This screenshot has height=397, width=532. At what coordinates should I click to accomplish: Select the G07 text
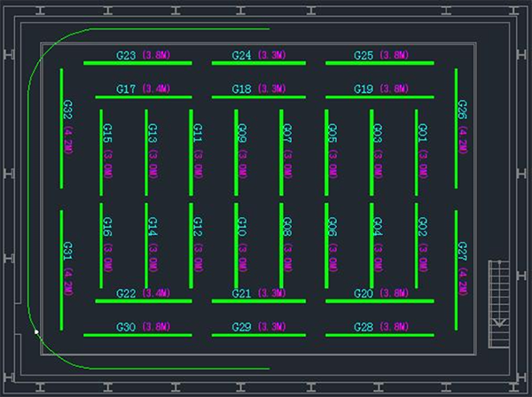coord(287,133)
